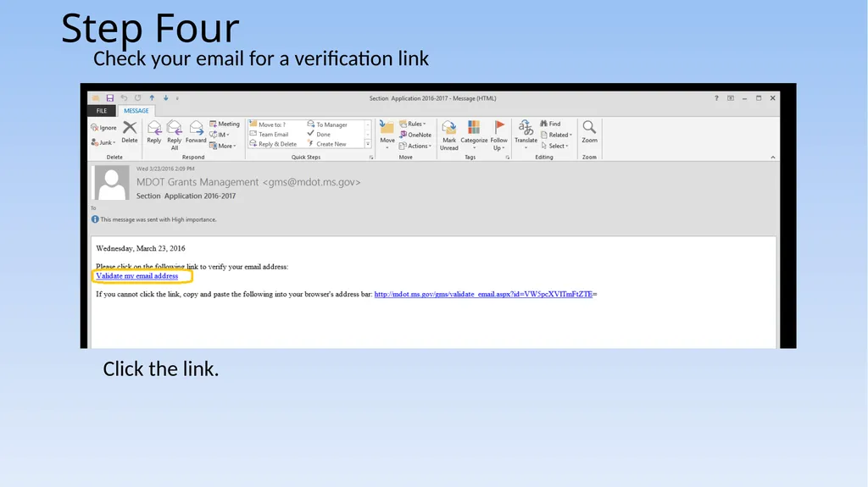Image resolution: width=868 pixels, height=487 pixels.
Task: Expand the Rules dropdown
Action: [413, 124]
